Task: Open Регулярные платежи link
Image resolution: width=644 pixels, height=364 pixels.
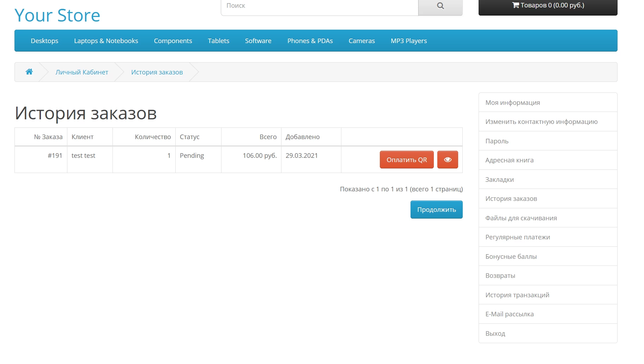Action: point(548,237)
